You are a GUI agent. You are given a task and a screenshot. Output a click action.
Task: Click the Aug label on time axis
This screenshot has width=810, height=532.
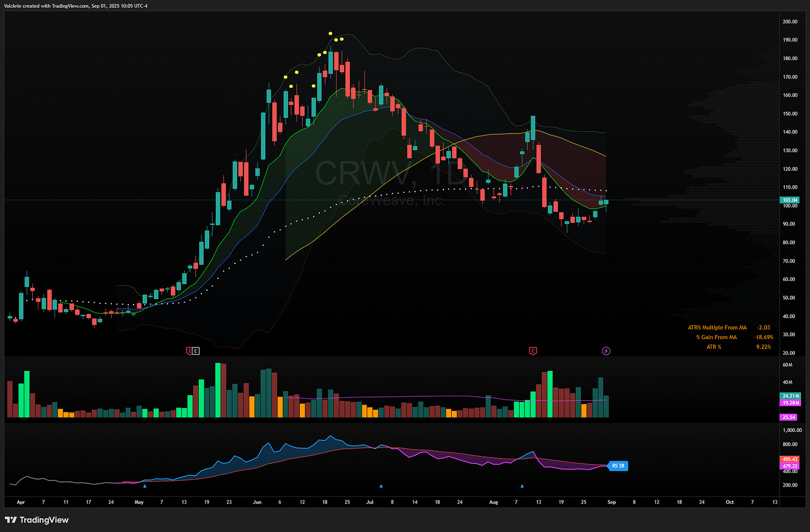pos(493,502)
